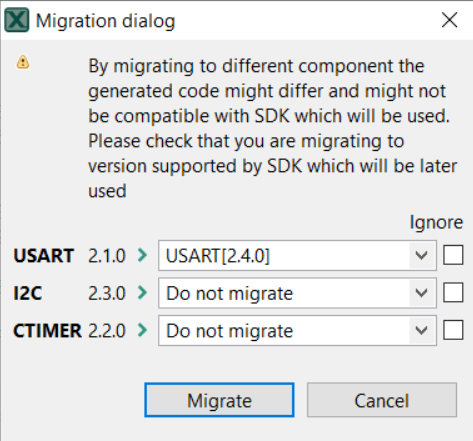Expand the USART version dropdown arrow
Screen dimensions: 473x441
422,256
